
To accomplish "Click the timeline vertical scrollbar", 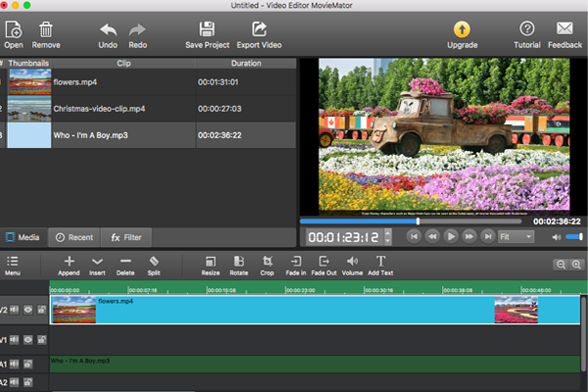I will 583,334.
